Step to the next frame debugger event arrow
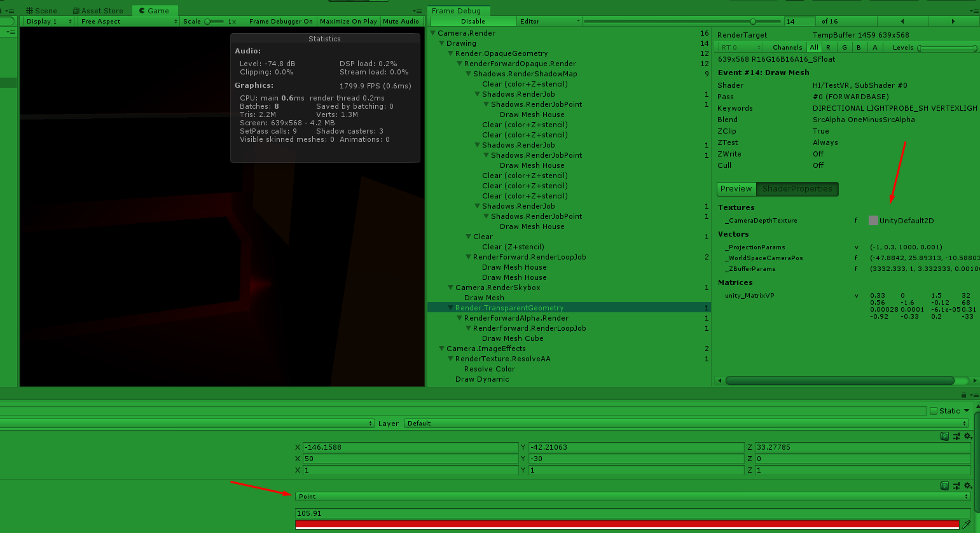Viewport: 980px width, 533px height. tap(953, 20)
